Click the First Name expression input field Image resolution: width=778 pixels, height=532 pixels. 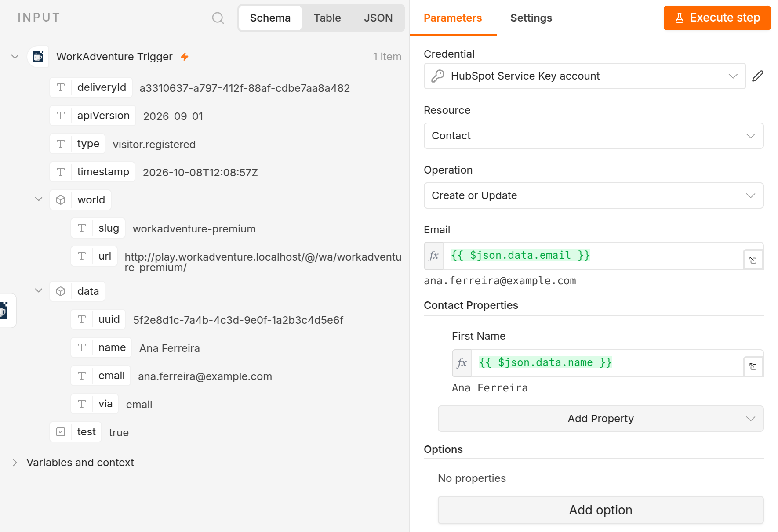tap(607, 363)
